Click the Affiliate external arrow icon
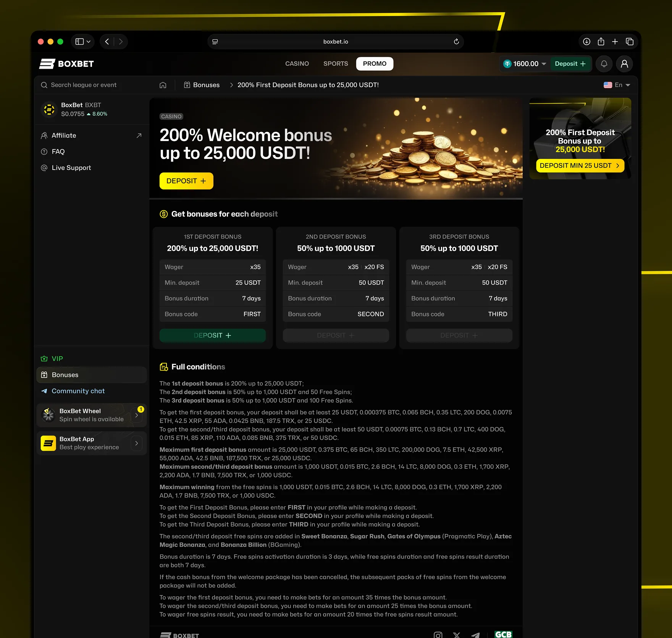This screenshot has width=672, height=638. click(139, 136)
